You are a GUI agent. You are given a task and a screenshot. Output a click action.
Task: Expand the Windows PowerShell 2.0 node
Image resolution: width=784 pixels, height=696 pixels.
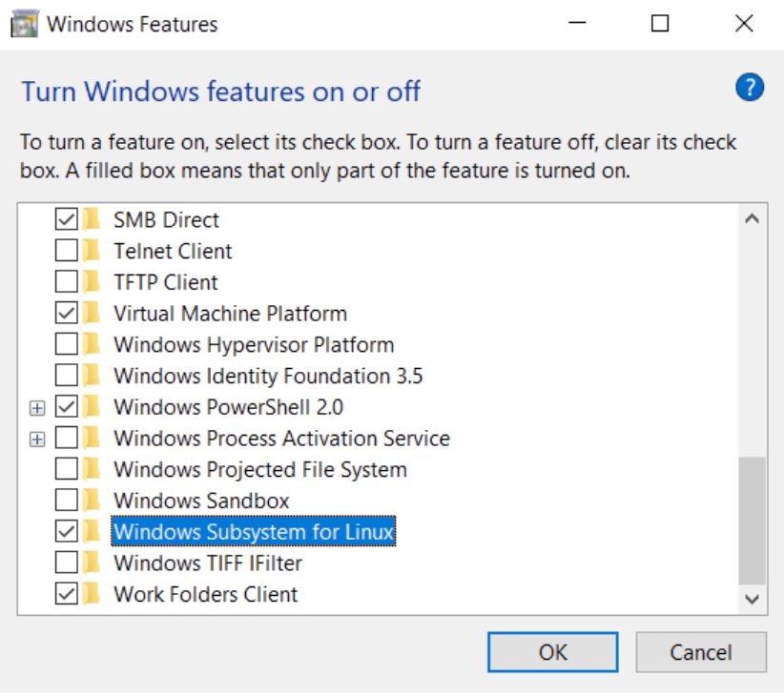coord(37,408)
